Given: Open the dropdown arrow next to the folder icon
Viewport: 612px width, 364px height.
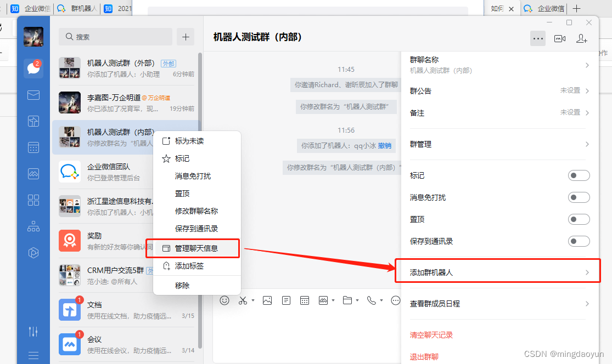Looking at the screenshot, I should pos(357,300).
